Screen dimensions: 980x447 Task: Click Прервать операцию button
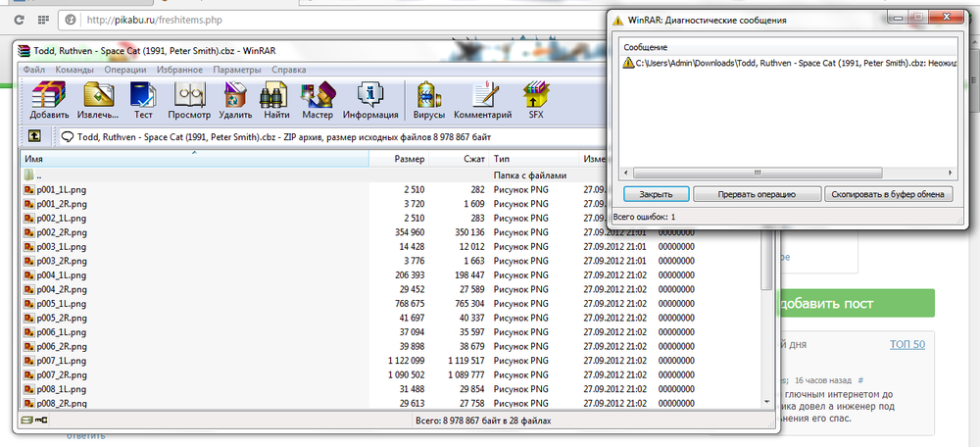[756, 194]
